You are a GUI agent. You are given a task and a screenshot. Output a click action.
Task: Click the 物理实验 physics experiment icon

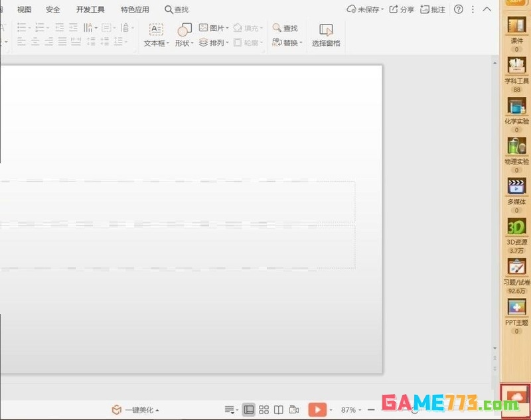(x=516, y=147)
